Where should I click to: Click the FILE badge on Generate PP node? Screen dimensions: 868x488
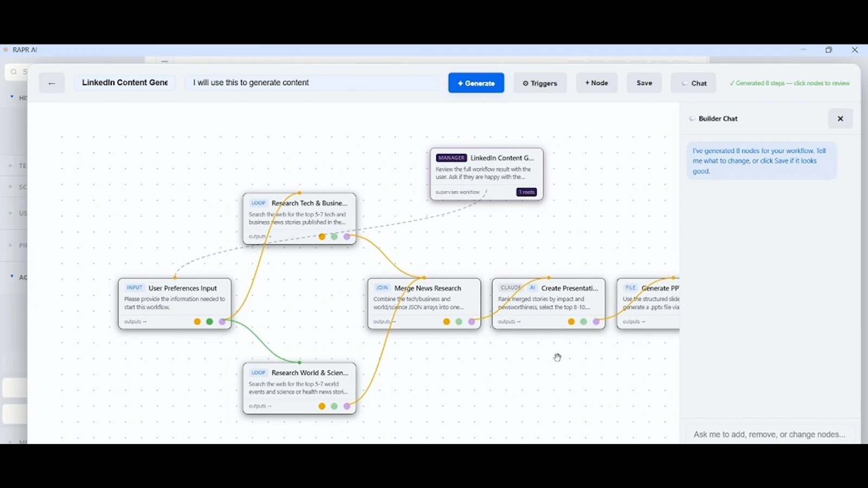point(630,288)
